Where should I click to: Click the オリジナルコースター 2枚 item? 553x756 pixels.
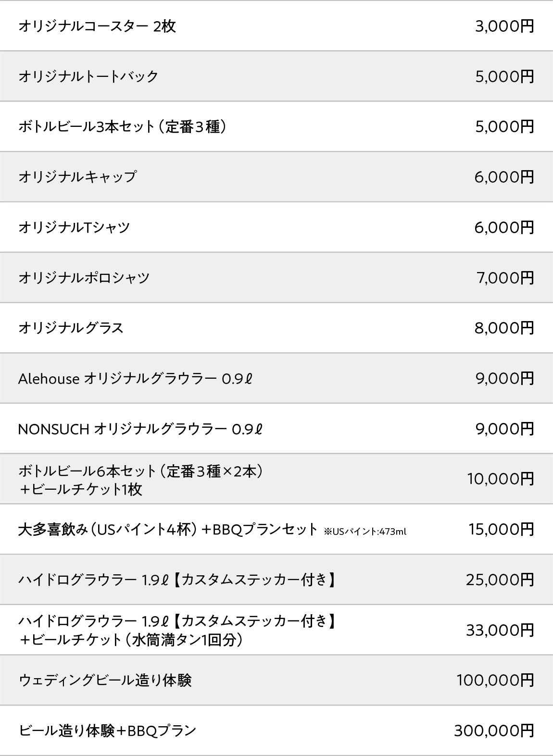point(97,26)
